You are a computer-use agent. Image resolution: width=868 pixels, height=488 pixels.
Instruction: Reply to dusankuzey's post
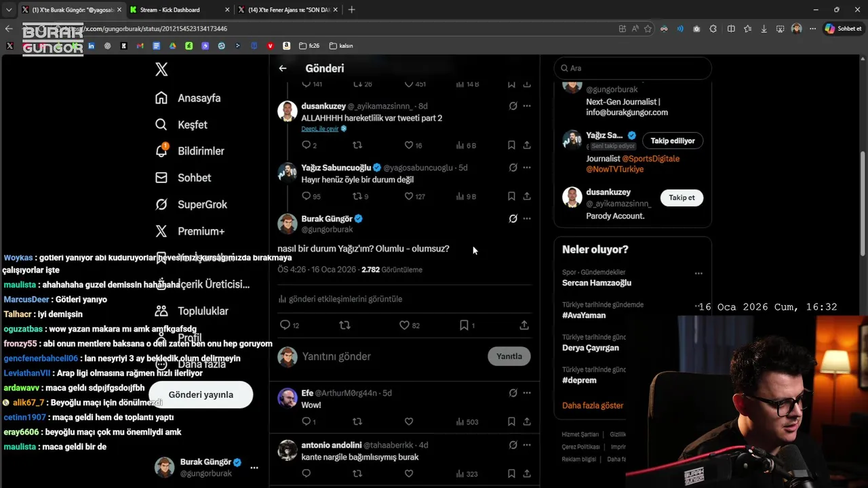pos(307,145)
